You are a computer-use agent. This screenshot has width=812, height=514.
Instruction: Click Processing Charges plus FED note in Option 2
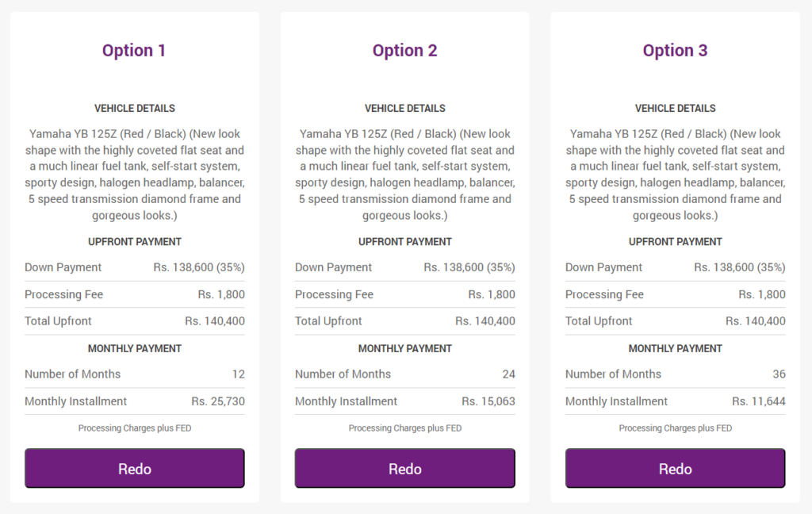[x=405, y=428]
